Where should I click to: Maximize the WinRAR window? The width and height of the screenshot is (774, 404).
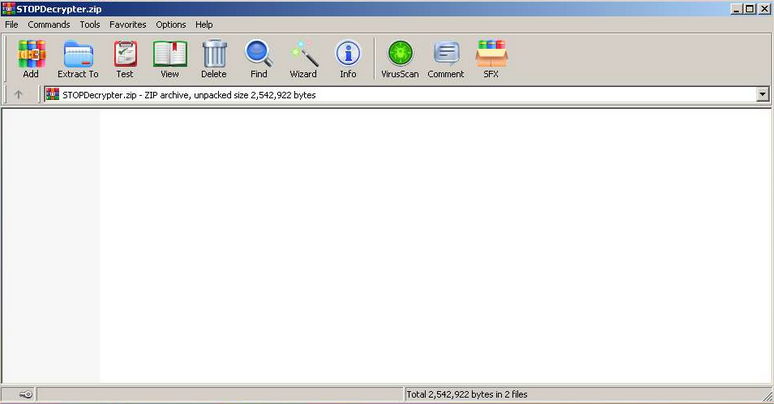(x=749, y=9)
